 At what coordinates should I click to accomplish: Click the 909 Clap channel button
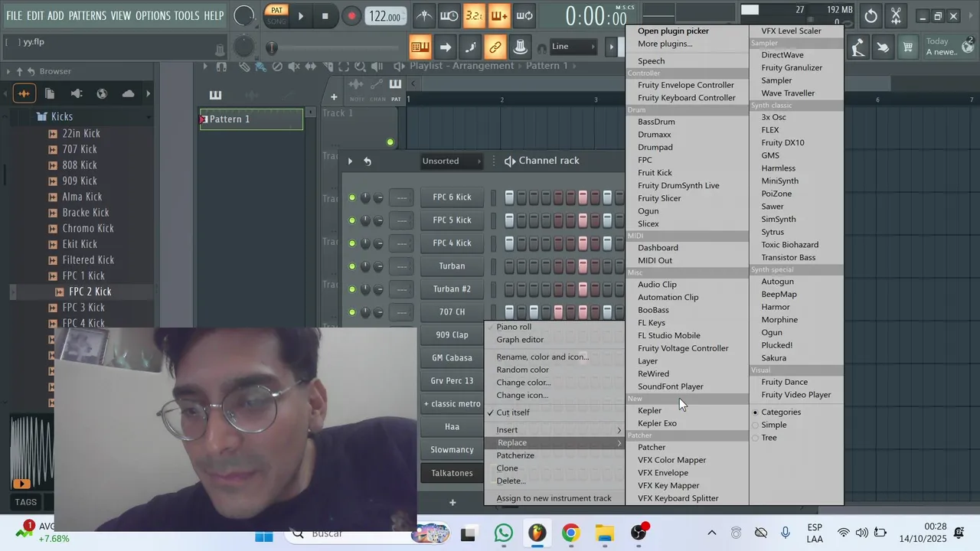click(x=452, y=335)
